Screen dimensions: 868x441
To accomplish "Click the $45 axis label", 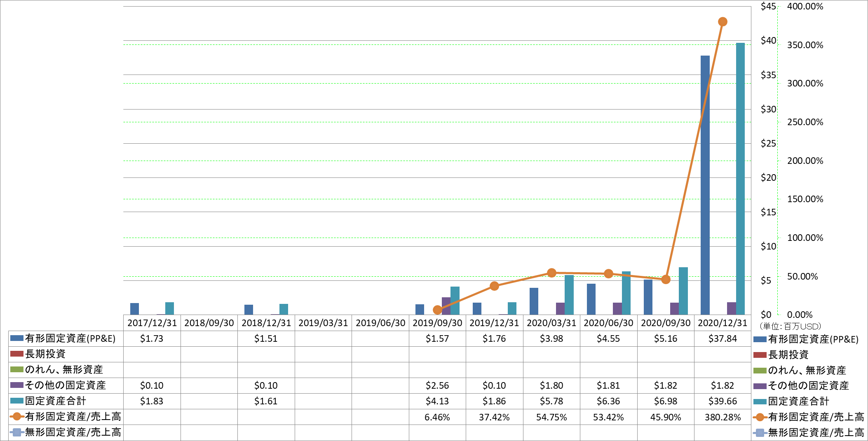I will pos(768,6).
